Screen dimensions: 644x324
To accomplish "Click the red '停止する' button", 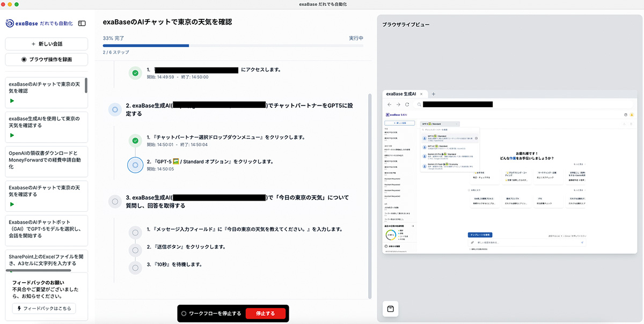I will click(265, 313).
